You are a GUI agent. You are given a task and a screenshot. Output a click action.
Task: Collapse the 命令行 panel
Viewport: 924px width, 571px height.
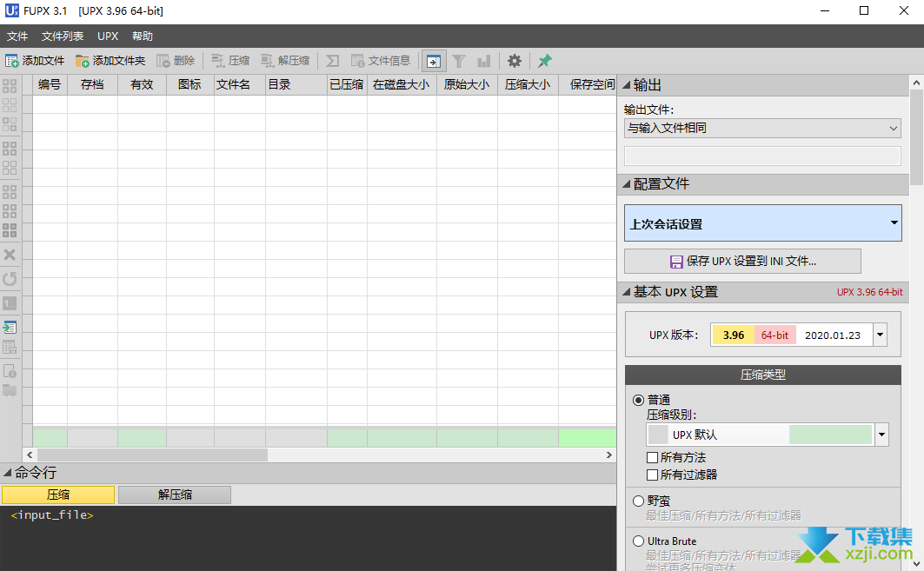click(x=8, y=473)
